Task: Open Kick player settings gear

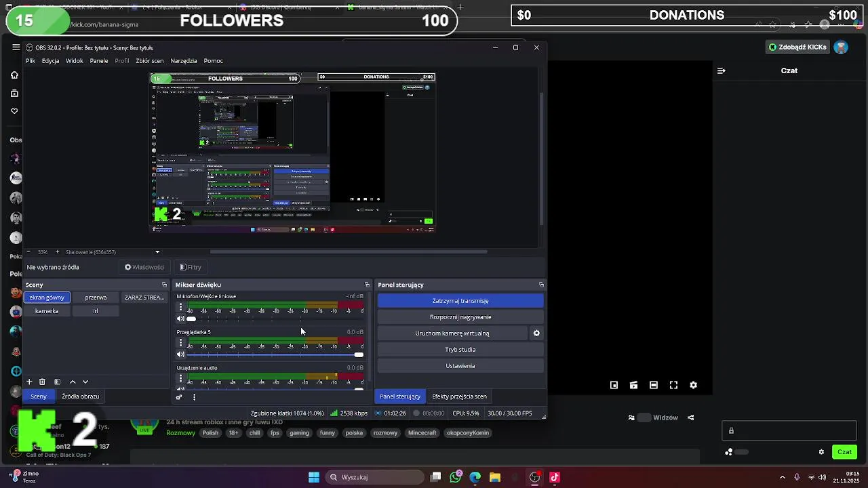Action: point(693,385)
